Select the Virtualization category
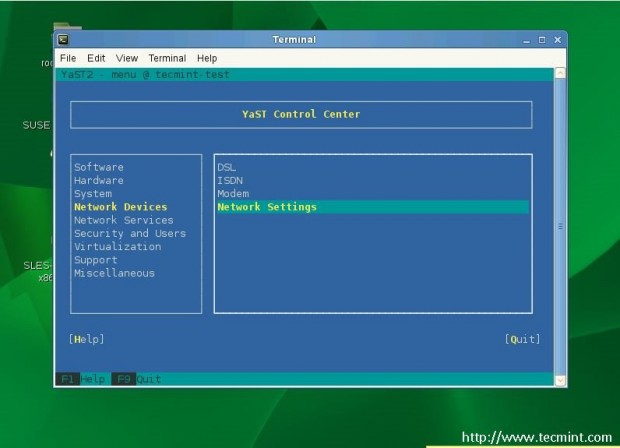Screen dimensions: 620x448 118,247
